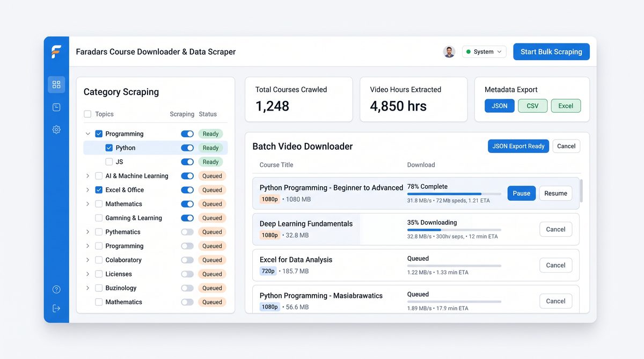Open the settings gear in the sidebar

[x=56, y=129]
